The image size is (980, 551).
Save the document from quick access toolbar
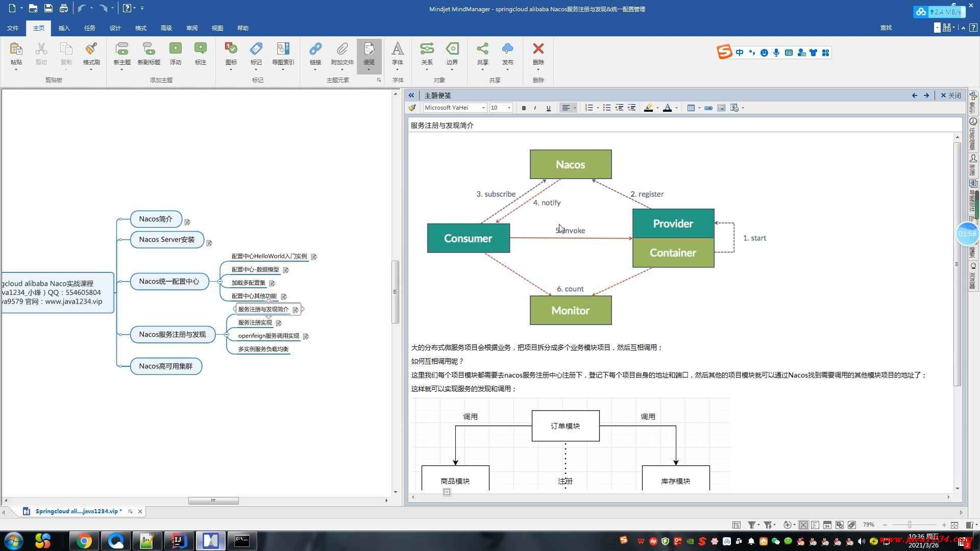pos(48,8)
